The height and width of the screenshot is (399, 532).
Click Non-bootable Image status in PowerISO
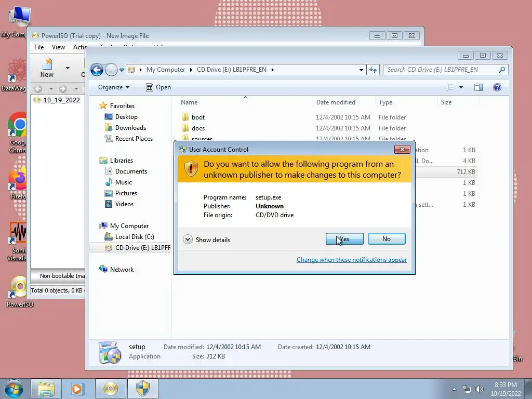61,276
